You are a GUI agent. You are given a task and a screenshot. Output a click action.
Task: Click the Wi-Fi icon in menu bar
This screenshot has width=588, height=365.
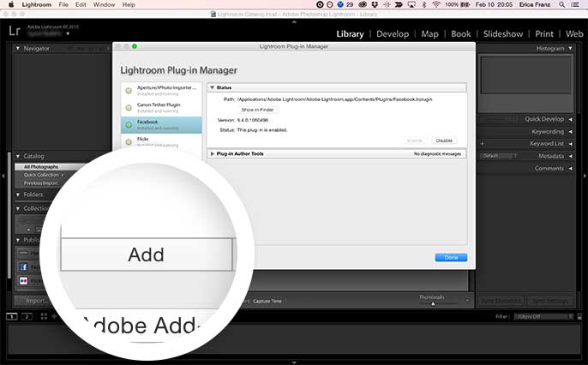coord(435,4)
